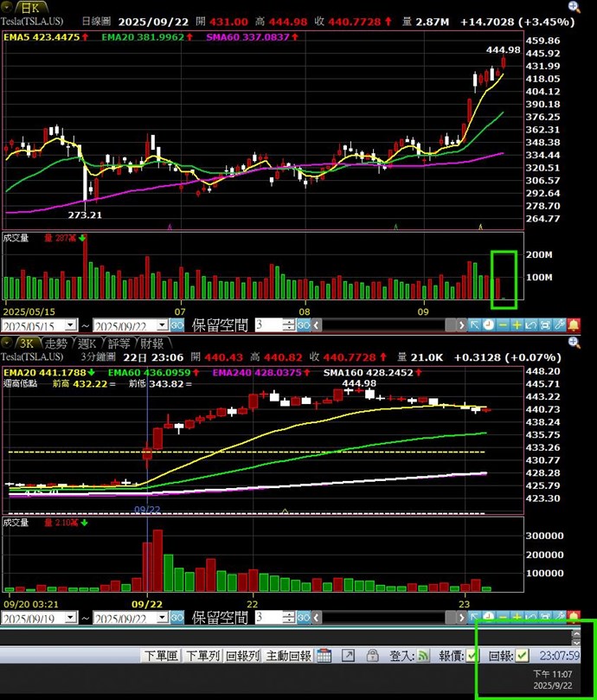
Task: Click the green 登入 login status indicator
Action: 424,656
